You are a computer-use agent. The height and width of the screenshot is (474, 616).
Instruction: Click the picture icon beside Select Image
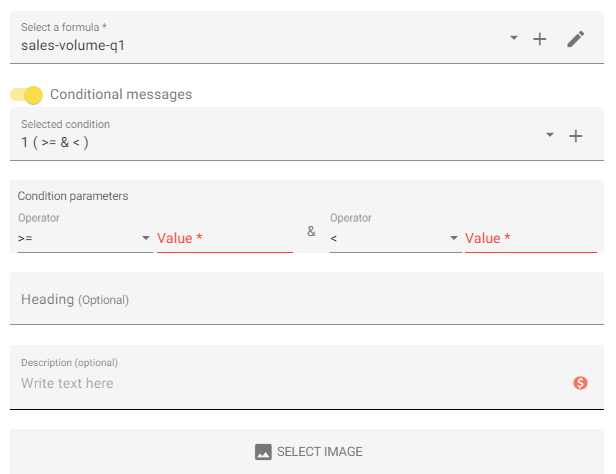click(263, 452)
